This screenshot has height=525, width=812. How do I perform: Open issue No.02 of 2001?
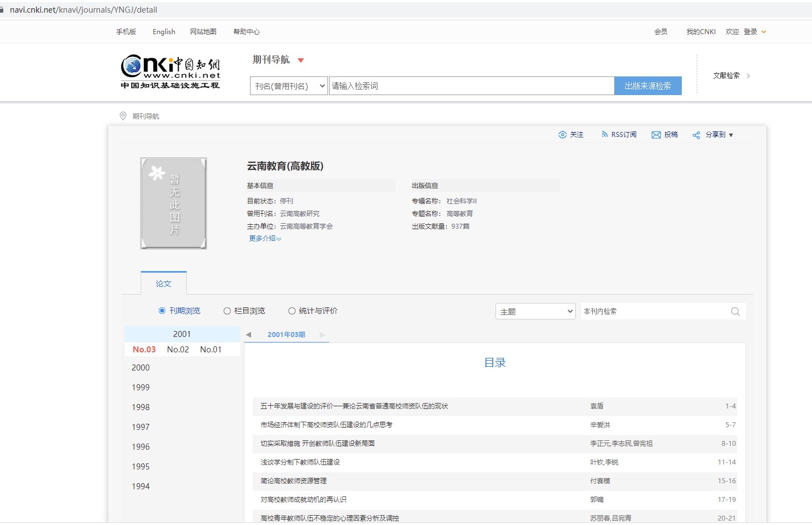pos(178,350)
